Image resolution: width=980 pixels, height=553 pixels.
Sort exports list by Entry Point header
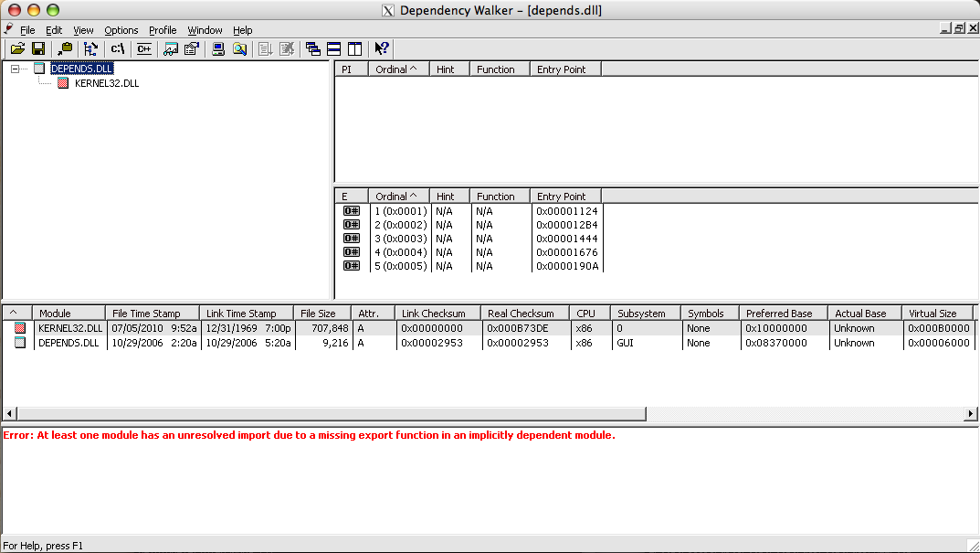pyautogui.click(x=565, y=196)
